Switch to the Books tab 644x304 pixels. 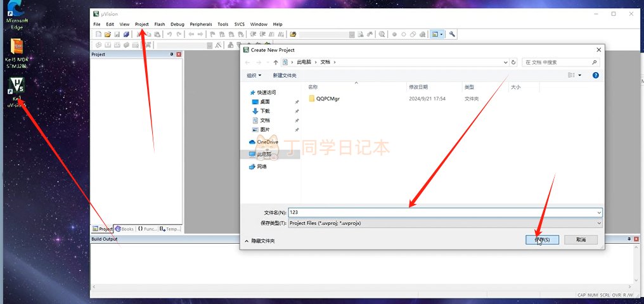click(x=124, y=229)
